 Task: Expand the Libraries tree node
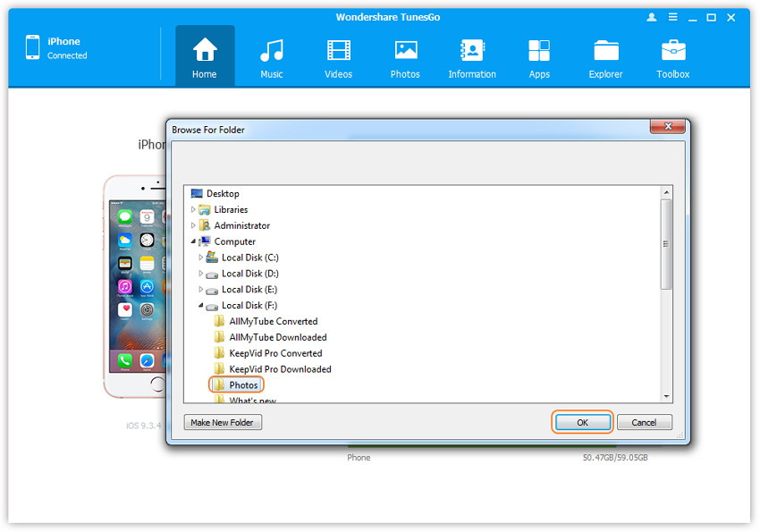coord(193,209)
